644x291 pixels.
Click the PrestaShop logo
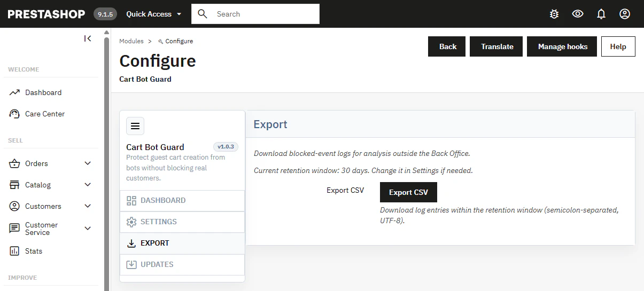tap(46, 14)
